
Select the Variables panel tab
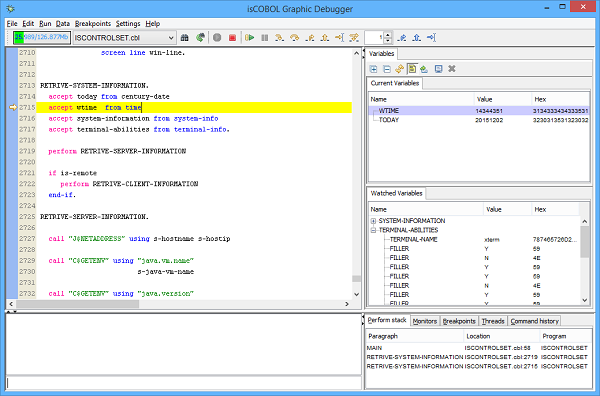382,54
